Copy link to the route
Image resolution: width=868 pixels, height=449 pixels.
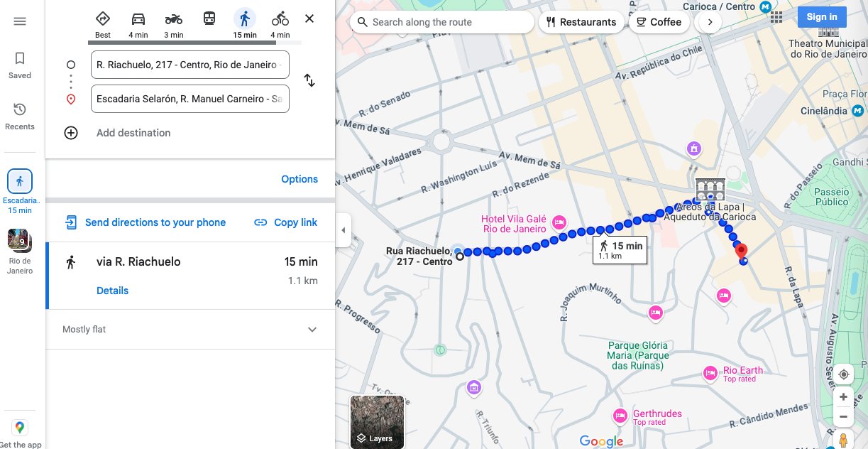click(286, 222)
